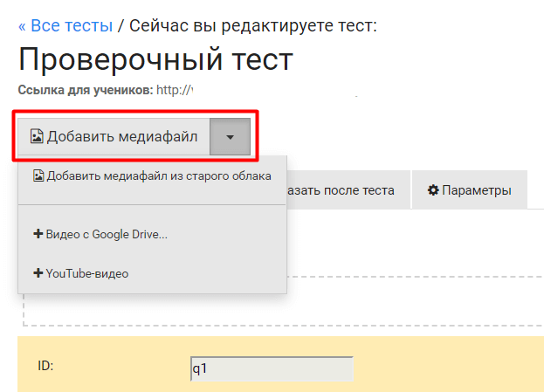Click the 'Сейчас вы редактируете тест' breadcrumb text
The width and height of the screenshot is (544, 392).
(x=253, y=25)
